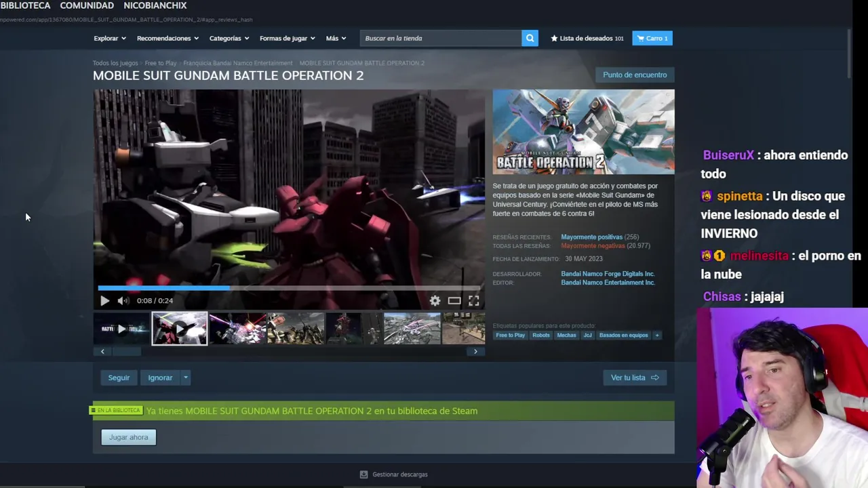Select the fourth screenshot thumbnail with mechs
This screenshot has height=488, width=868.
pos(296,329)
